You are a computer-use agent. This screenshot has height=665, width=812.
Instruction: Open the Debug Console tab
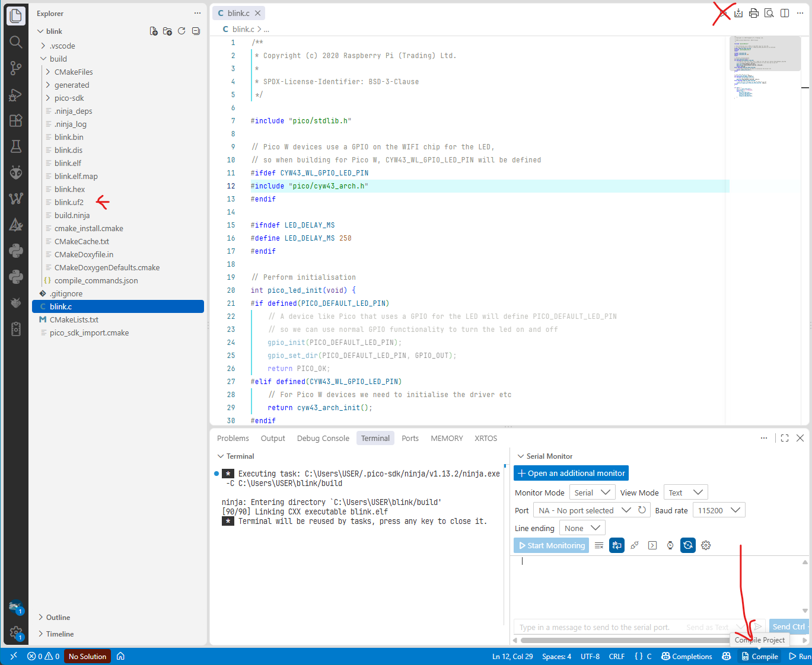coord(323,439)
